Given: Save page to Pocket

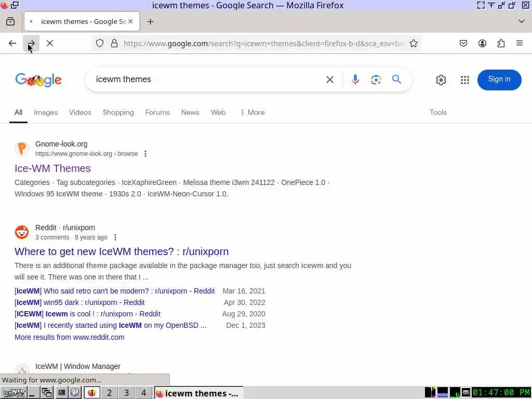Looking at the screenshot, I should pyautogui.click(x=463, y=44).
